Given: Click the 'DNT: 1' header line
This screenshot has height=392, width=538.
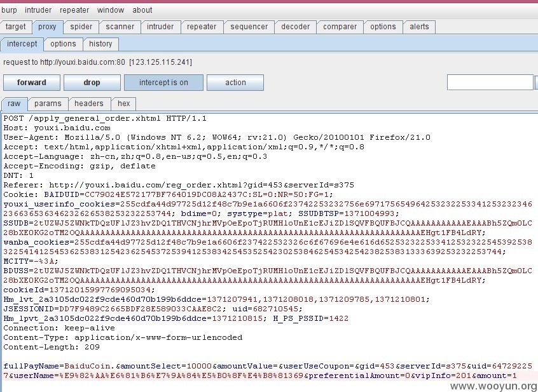Looking at the screenshot, I should coord(18,176).
